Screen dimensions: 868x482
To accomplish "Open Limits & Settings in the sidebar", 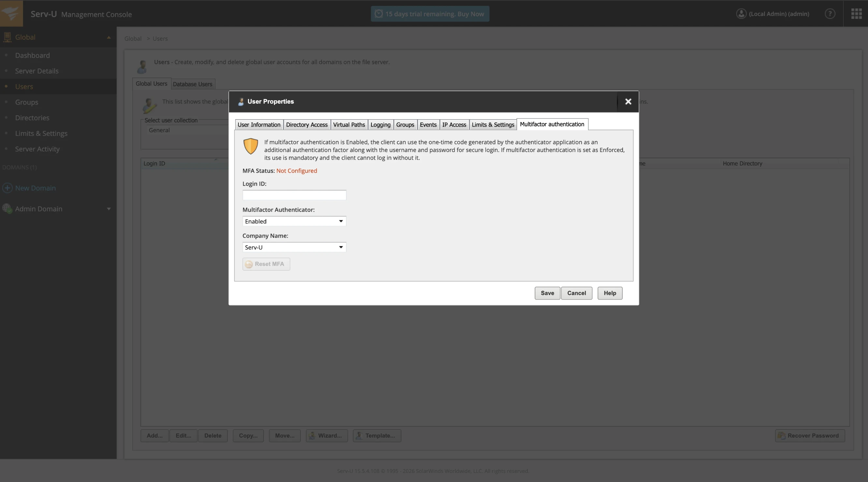I will [41, 134].
